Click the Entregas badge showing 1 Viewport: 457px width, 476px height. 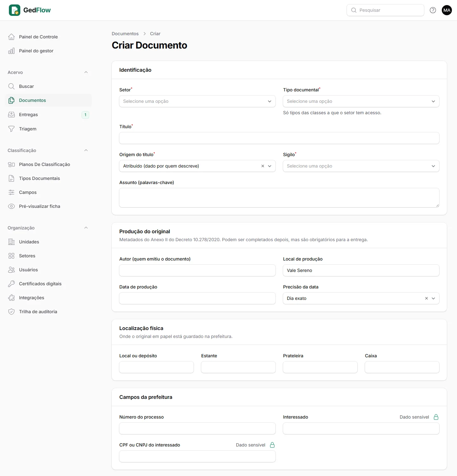tap(85, 115)
